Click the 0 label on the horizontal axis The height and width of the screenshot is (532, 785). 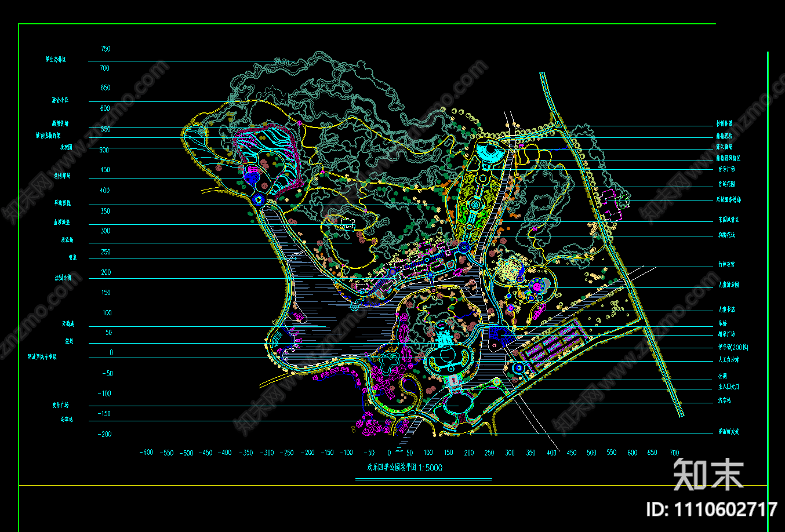point(389,453)
